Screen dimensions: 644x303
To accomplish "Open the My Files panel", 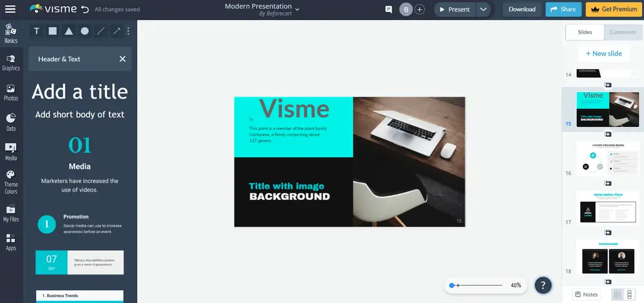I will [11, 213].
